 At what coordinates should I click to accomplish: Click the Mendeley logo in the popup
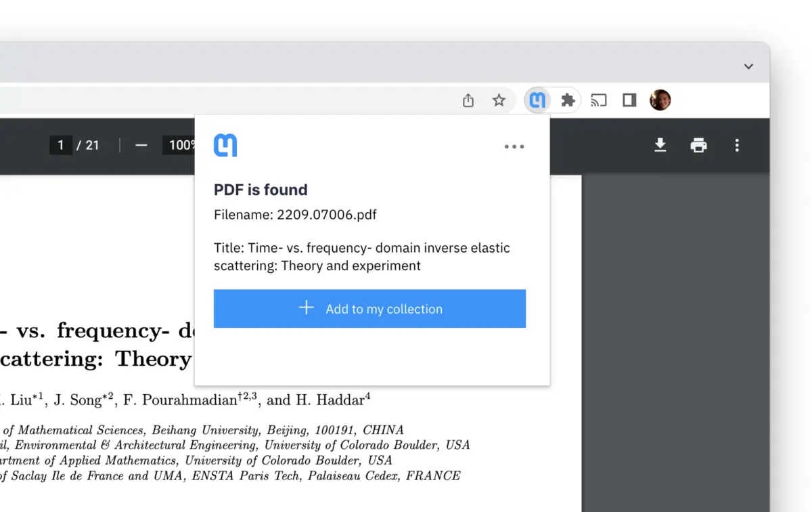pyautogui.click(x=225, y=144)
